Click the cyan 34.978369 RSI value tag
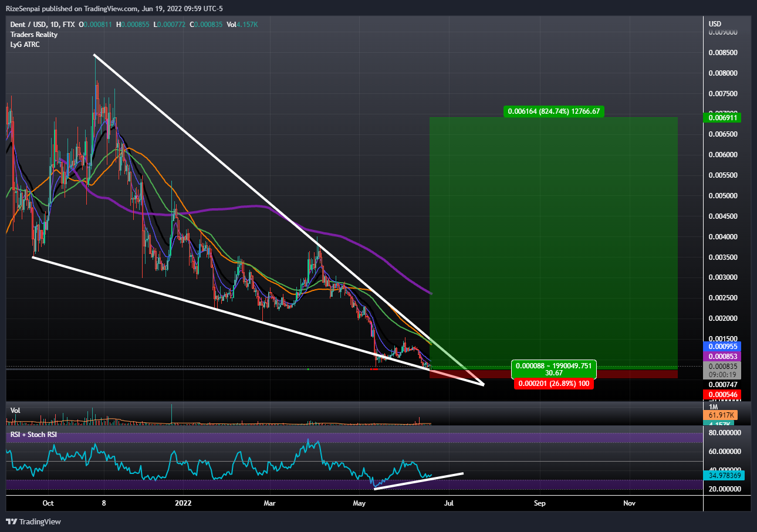Viewport: 757px width, 532px height. coord(725,475)
